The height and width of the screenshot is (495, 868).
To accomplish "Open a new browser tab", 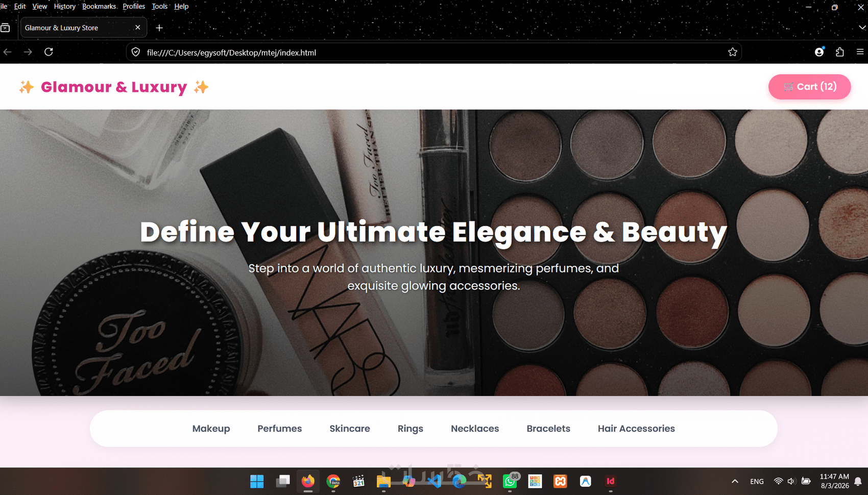I will click(159, 28).
